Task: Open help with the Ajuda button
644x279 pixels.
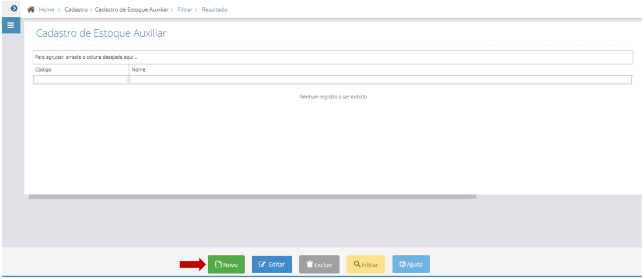Action: pyautogui.click(x=411, y=264)
